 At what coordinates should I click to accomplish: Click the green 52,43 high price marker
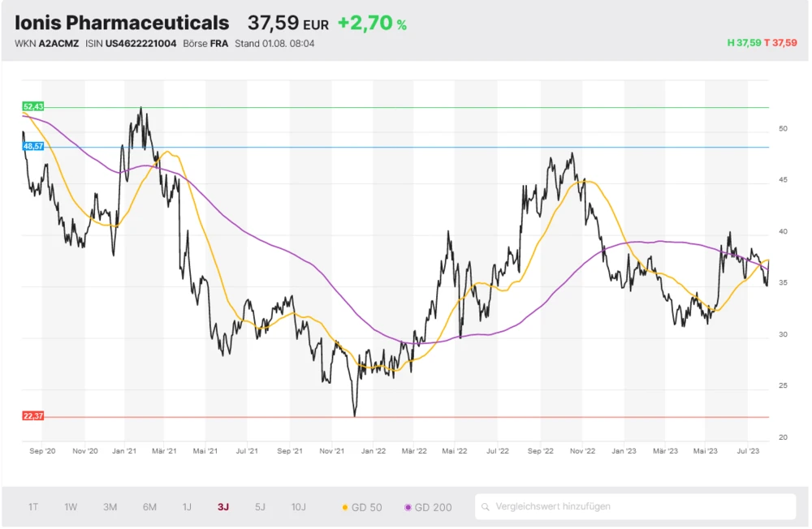[x=33, y=106]
